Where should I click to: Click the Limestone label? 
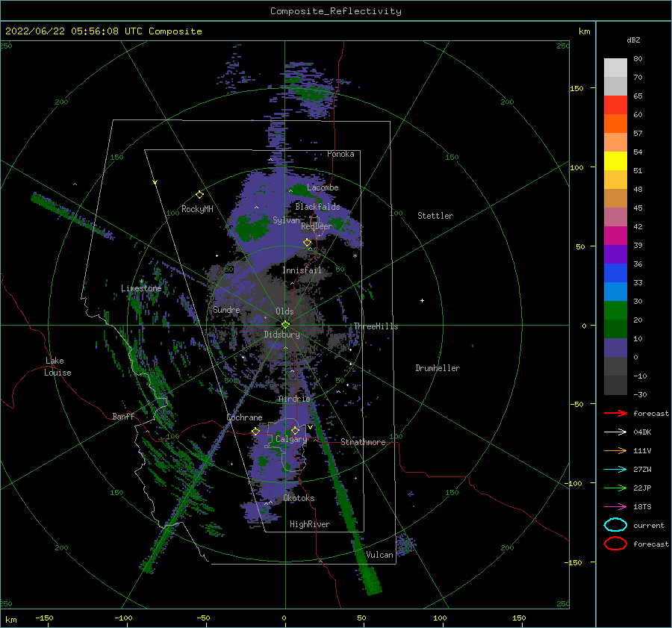tap(141, 288)
